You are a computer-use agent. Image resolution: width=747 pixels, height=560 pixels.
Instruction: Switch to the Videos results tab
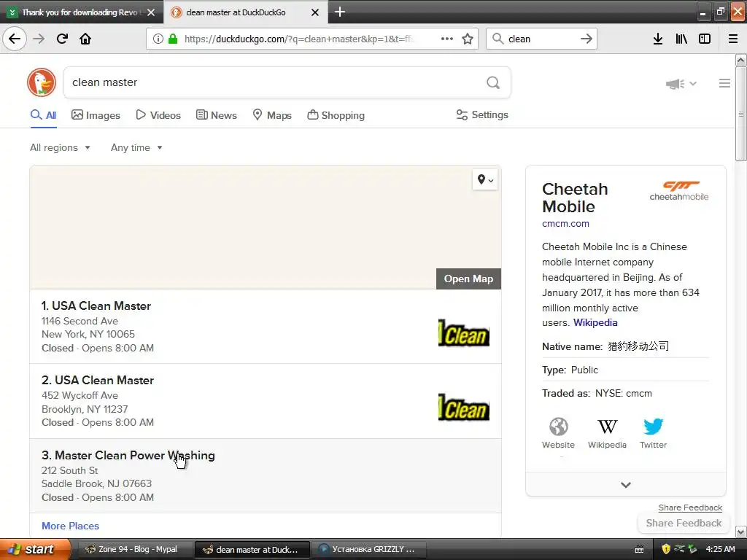158,115
